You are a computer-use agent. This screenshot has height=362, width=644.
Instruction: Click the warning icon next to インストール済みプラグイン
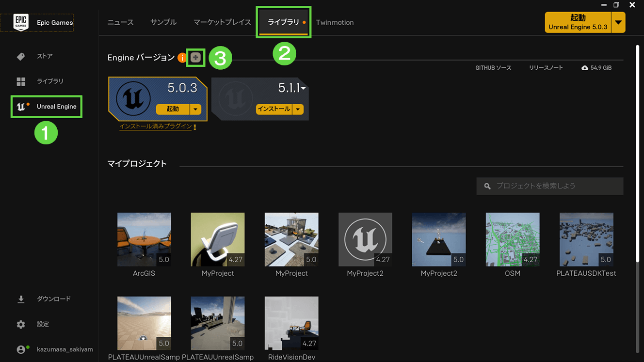(195, 127)
